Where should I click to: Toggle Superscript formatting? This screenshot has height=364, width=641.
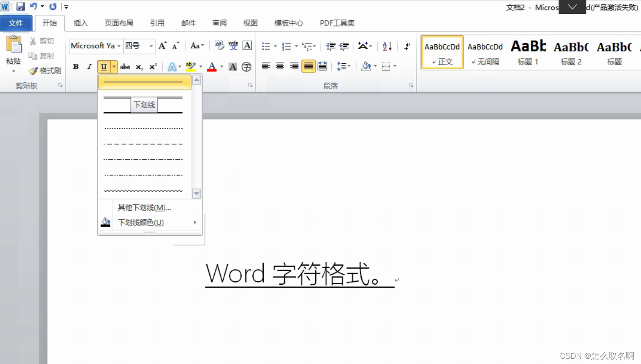(x=153, y=67)
